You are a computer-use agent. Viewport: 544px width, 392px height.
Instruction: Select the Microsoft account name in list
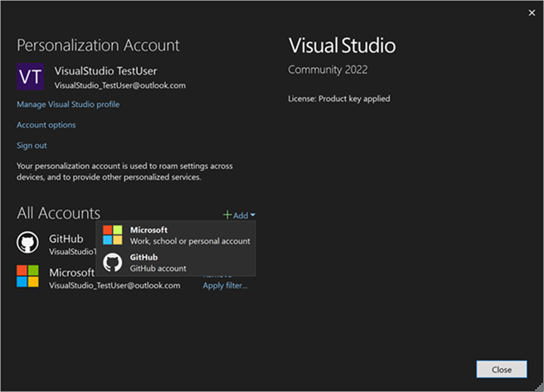pyautogui.click(x=71, y=273)
